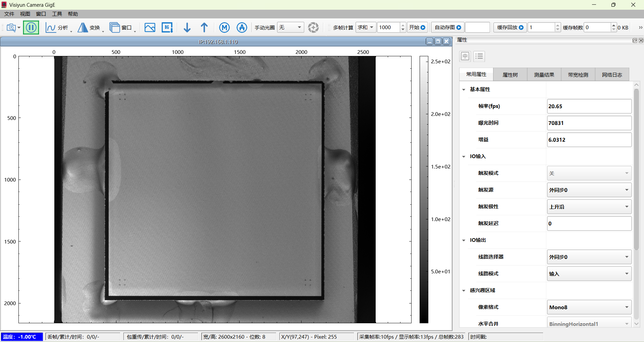Click the 帧率(fps) value field 20.65

point(589,106)
